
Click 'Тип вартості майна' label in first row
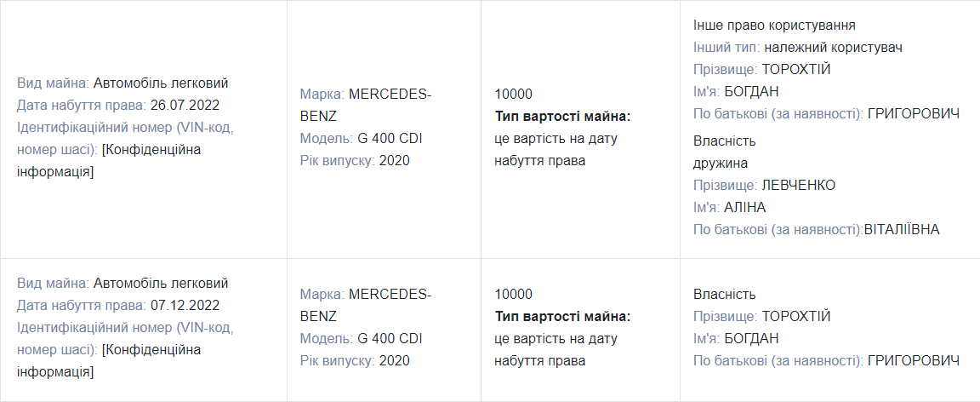pos(563,117)
